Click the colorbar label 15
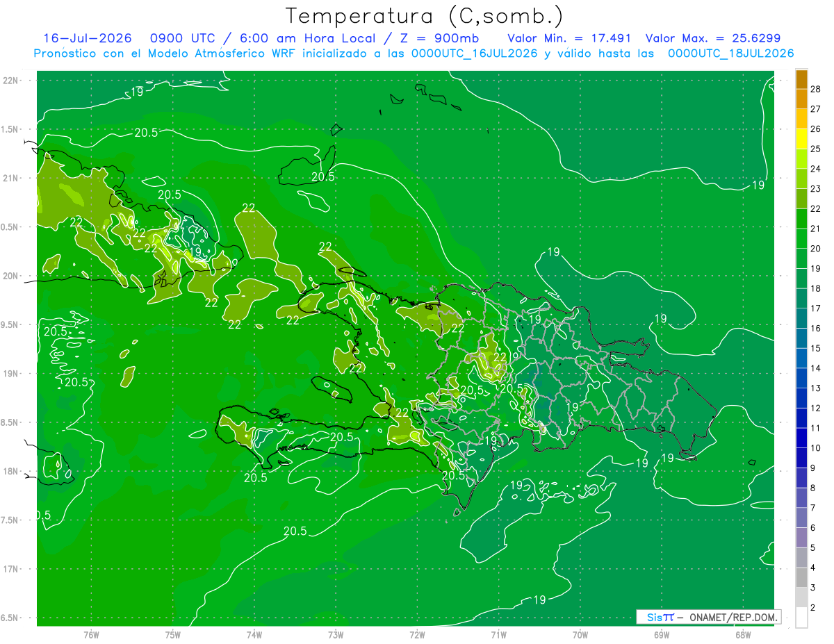Image resolution: width=834 pixels, height=644 pixels. click(815, 348)
